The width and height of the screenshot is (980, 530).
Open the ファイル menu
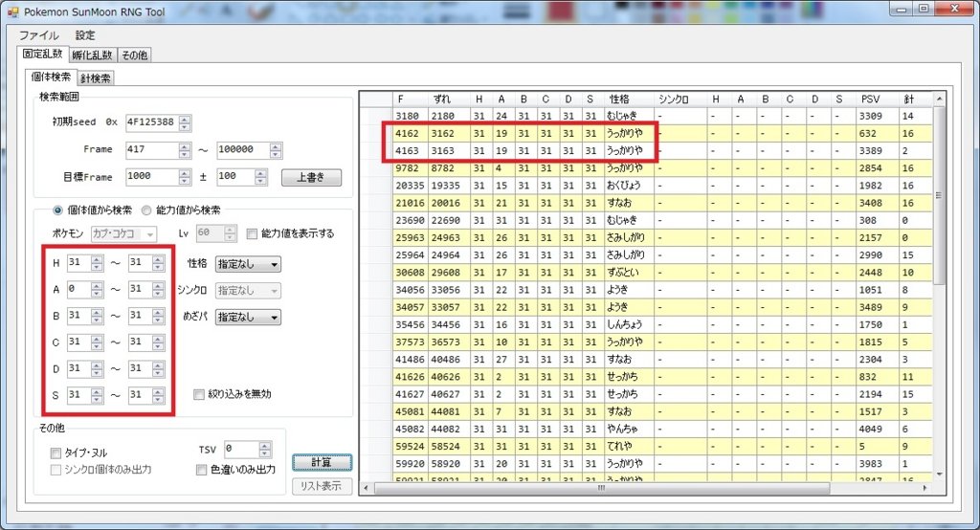(x=38, y=35)
